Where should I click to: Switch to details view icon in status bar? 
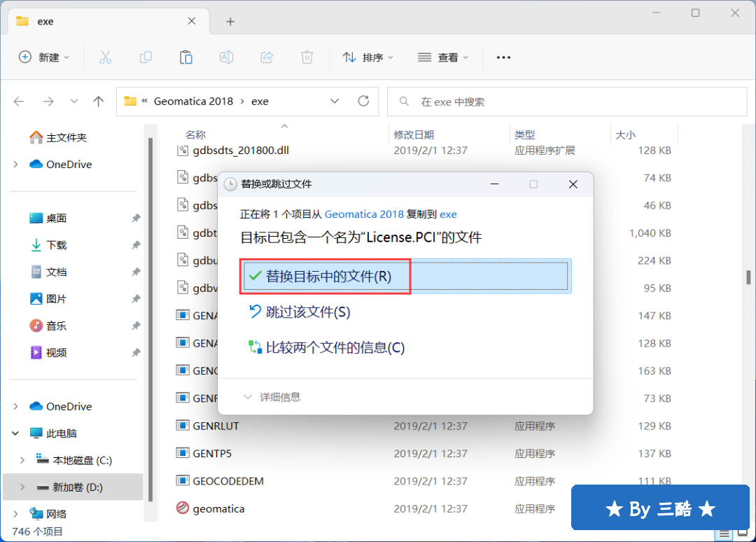[x=724, y=534]
